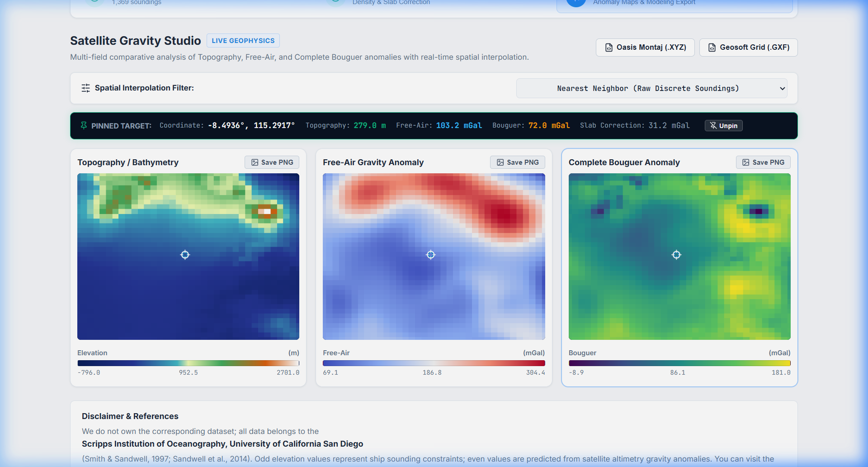This screenshot has height=467, width=868.
Task: Click the pin icon next to PINNED TARGET
Action: coord(84,125)
